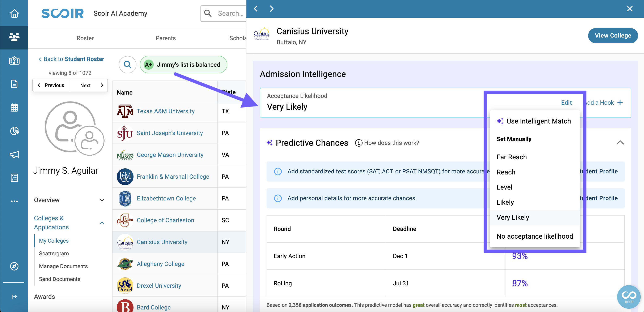Click the magnifier icon beside the list badge
The height and width of the screenshot is (312, 644).
coord(127,65)
